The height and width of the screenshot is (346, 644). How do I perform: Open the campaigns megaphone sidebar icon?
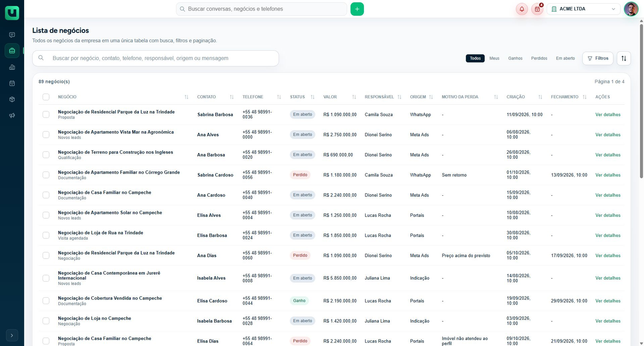coord(12,116)
